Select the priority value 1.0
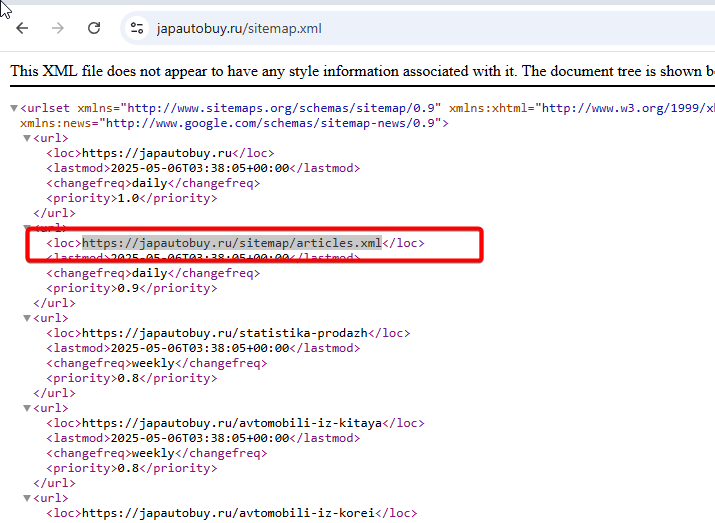 (x=128, y=198)
